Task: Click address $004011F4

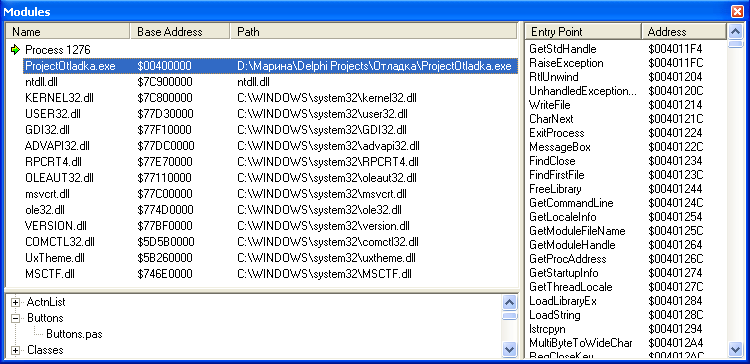Action: pyautogui.click(x=675, y=49)
